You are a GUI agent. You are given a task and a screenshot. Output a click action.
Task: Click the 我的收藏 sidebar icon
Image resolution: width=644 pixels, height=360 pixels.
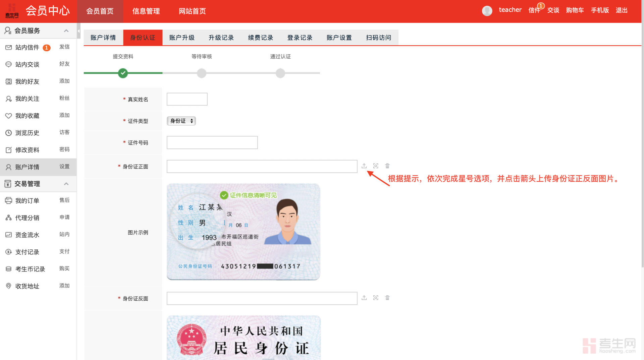point(9,116)
